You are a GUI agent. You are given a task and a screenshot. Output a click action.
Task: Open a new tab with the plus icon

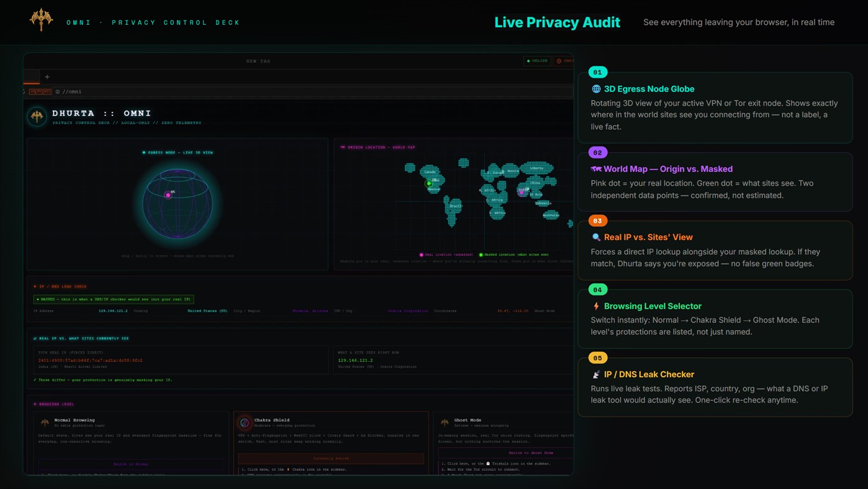(47, 77)
